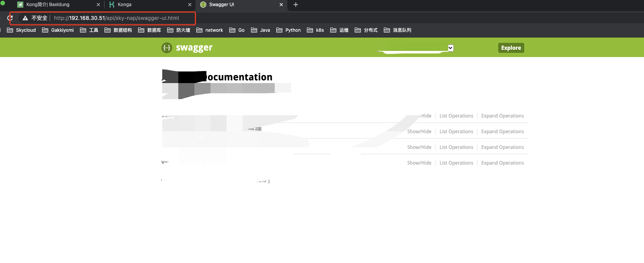Open the Gakkiyomi bookmark folder
The width and height of the screenshot is (644, 263).
pyautogui.click(x=58, y=30)
